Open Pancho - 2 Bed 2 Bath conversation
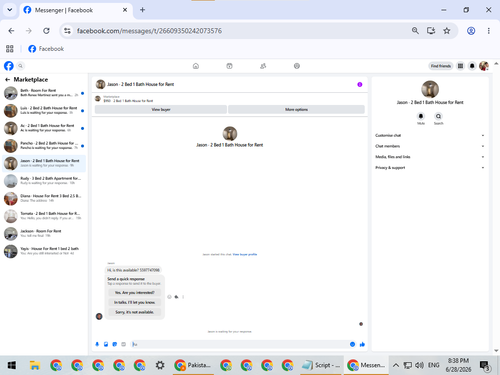Image resolution: width=500 pixels, height=375 pixels. coord(44,146)
